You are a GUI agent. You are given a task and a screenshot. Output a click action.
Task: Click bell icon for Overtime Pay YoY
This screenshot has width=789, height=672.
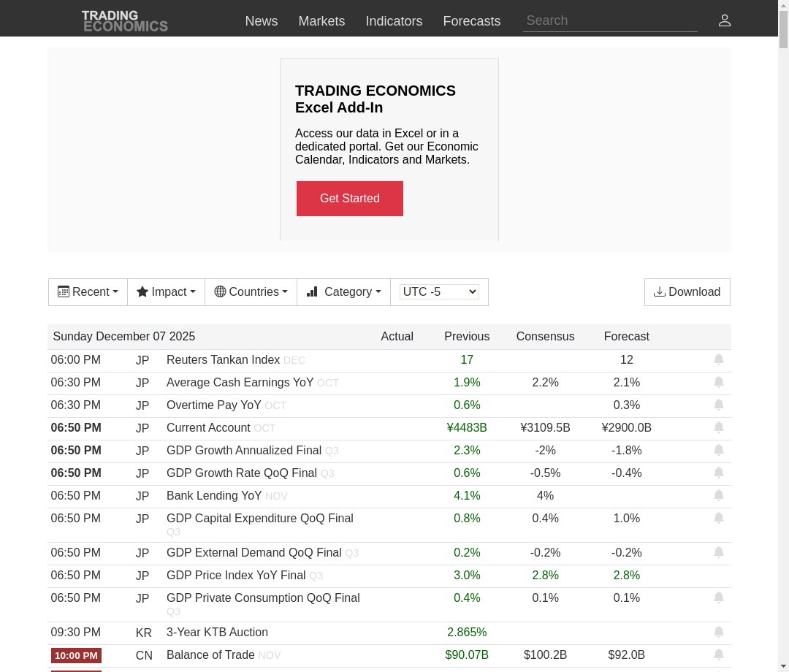[x=719, y=405]
